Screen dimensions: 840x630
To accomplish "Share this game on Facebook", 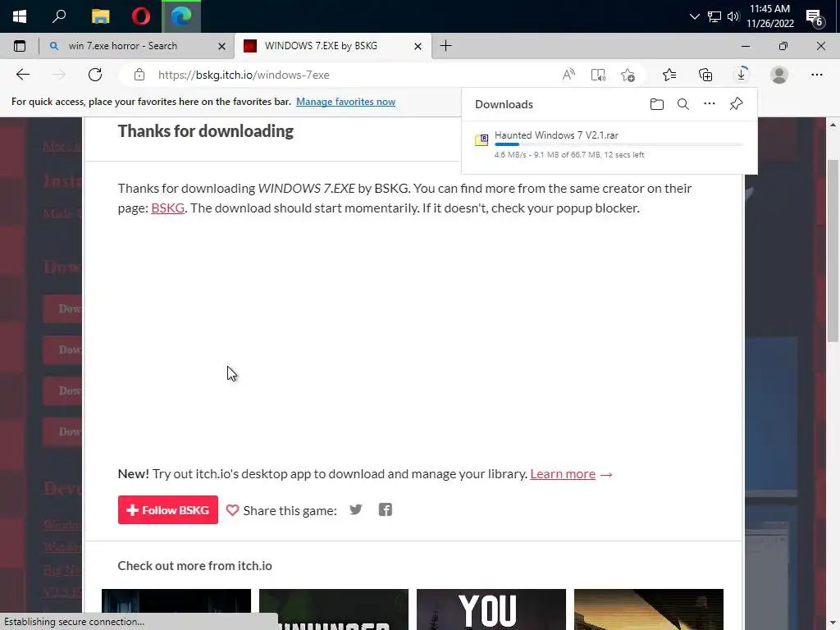I will point(386,509).
